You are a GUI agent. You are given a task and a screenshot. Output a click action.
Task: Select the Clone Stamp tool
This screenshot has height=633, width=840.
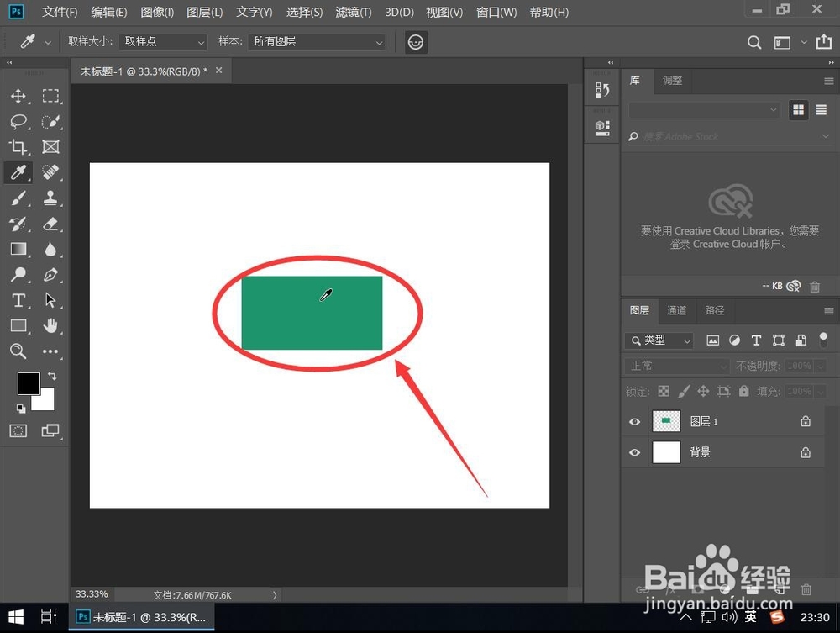pyautogui.click(x=51, y=198)
